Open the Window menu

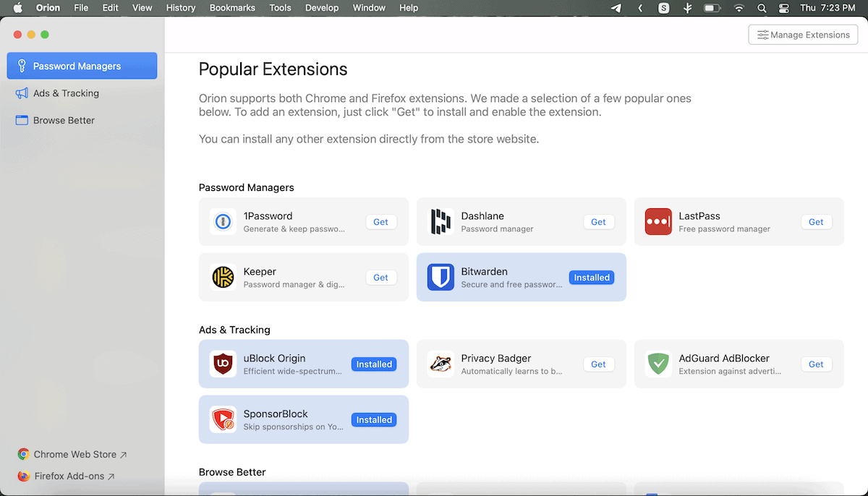(x=369, y=8)
